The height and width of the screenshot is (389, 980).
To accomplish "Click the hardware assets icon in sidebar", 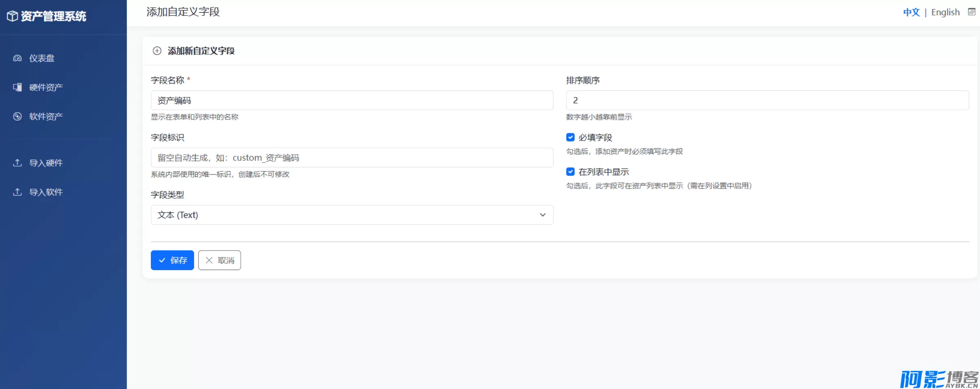I will pyautogui.click(x=17, y=87).
